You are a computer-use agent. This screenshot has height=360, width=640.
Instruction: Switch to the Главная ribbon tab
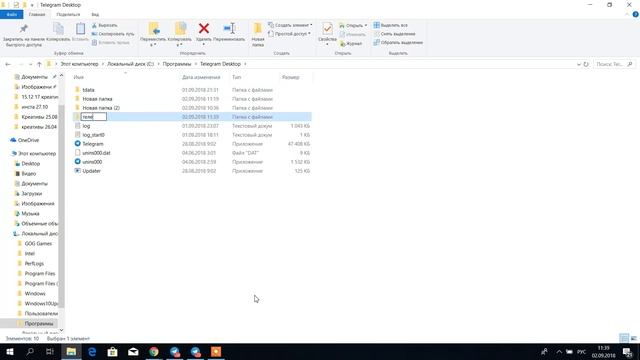(x=37, y=14)
